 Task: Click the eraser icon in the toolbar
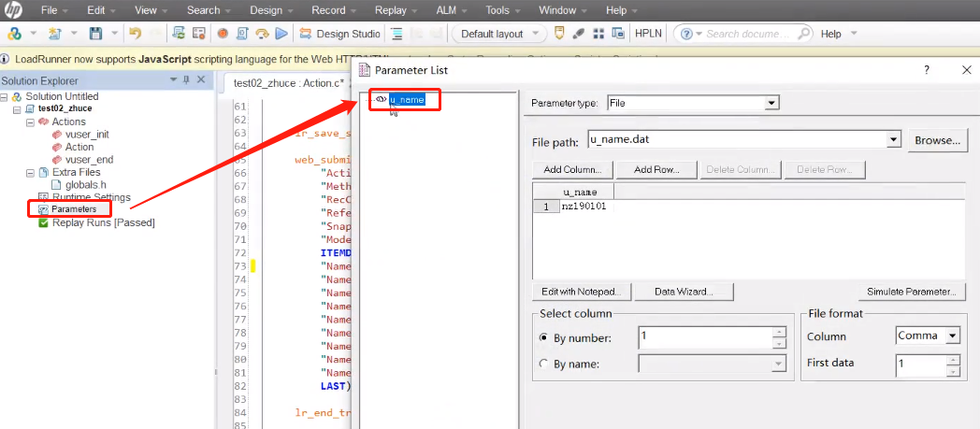[579, 34]
